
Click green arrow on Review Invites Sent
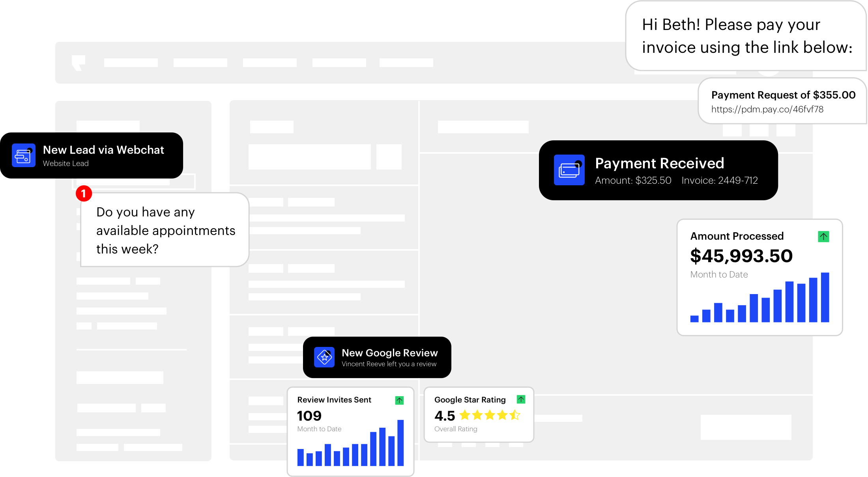[399, 401]
